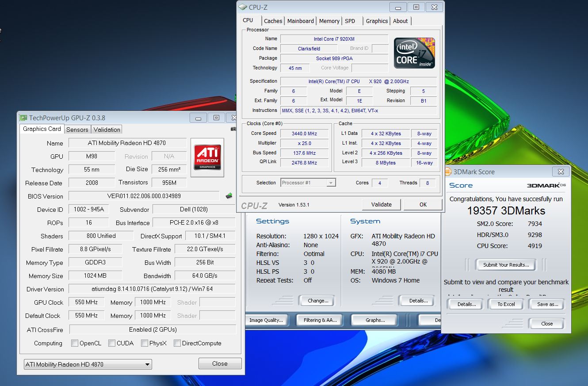588x386 pixels.
Task: Open the About tab in CPU-Z
Action: coord(401,21)
